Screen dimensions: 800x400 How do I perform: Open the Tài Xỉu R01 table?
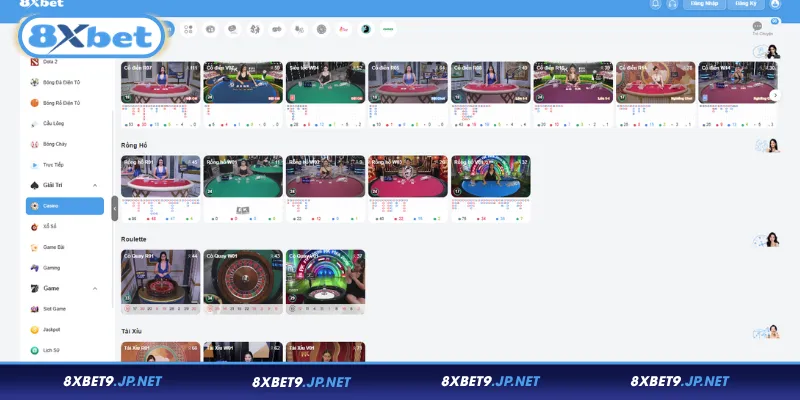coord(161,352)
